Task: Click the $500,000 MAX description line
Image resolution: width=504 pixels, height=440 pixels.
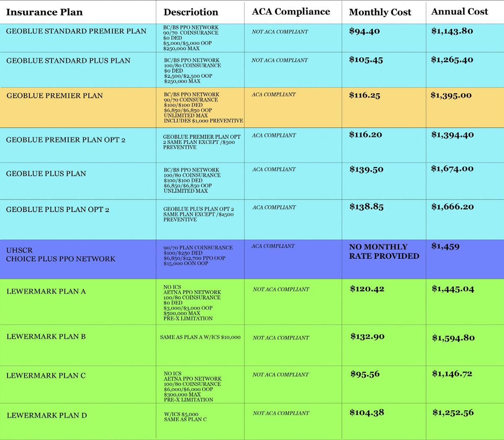Action: [x=182, y=313]
